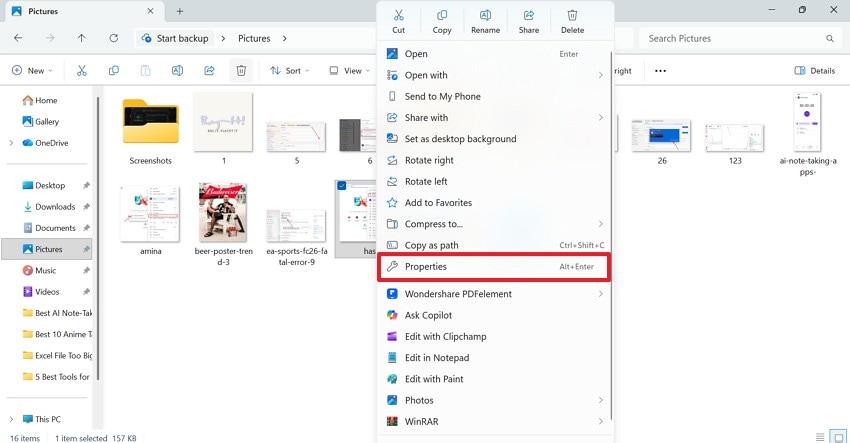Select the Screenshots folder
This screenshot has height=443, width=850.
click(x=150, y=130)
